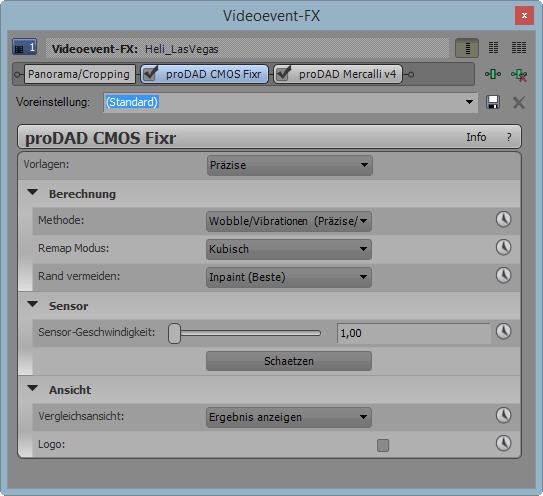Click the remove selected plug-in icon
Viewport: 543px width, 496px height.
(519, 74)
